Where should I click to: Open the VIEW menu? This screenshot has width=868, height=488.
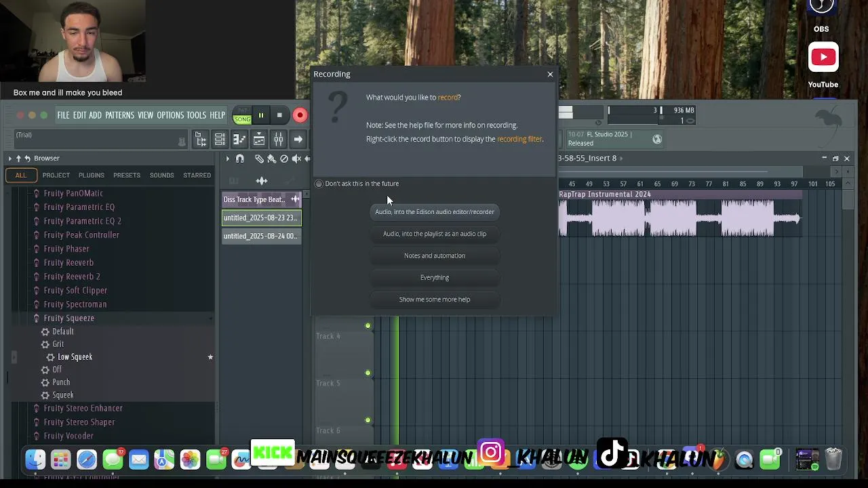tap(146, 115)
